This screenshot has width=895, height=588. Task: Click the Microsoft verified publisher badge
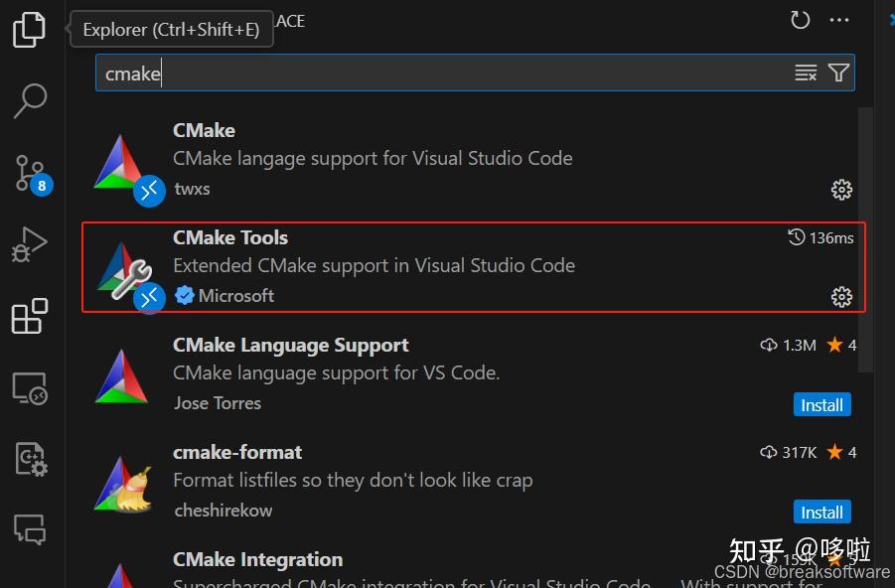pos(185,295)
